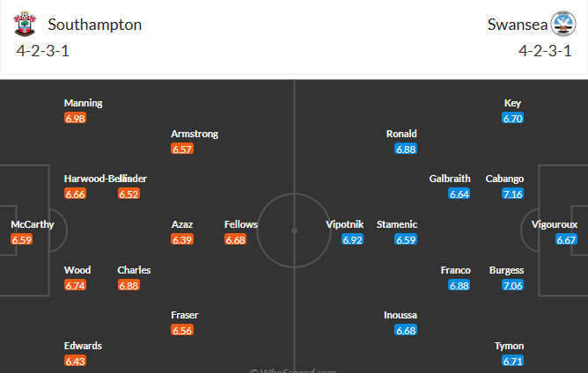Click Vigouroux's 6.67 rating badge

(x=566, y=239)
